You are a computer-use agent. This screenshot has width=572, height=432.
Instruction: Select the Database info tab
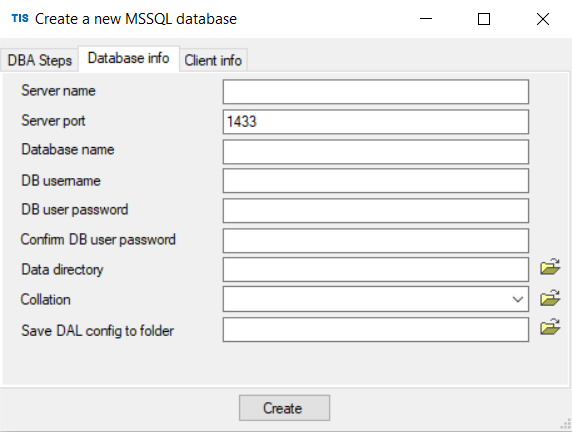(x=128, y=58)
